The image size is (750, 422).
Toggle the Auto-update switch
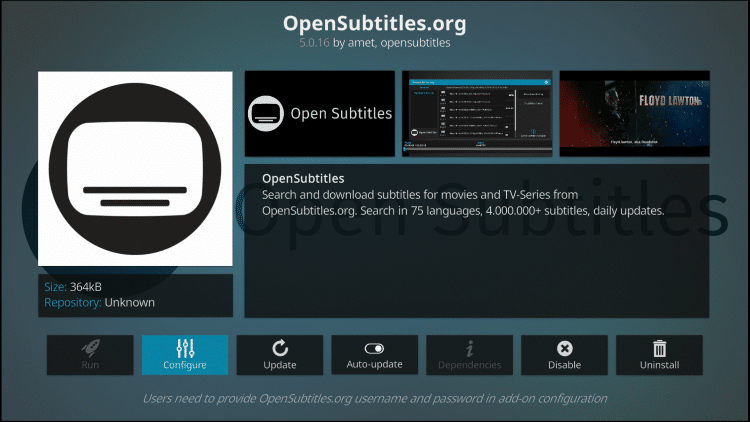point(374,348)
